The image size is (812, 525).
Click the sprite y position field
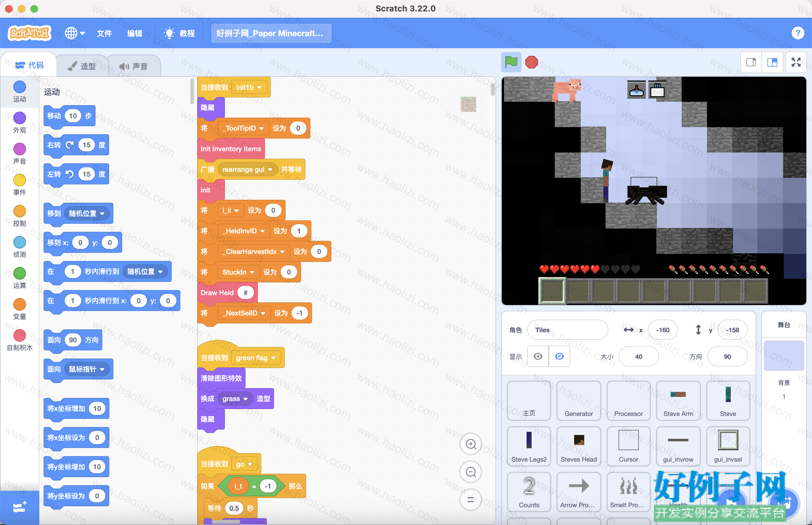(x=732, y=330)
